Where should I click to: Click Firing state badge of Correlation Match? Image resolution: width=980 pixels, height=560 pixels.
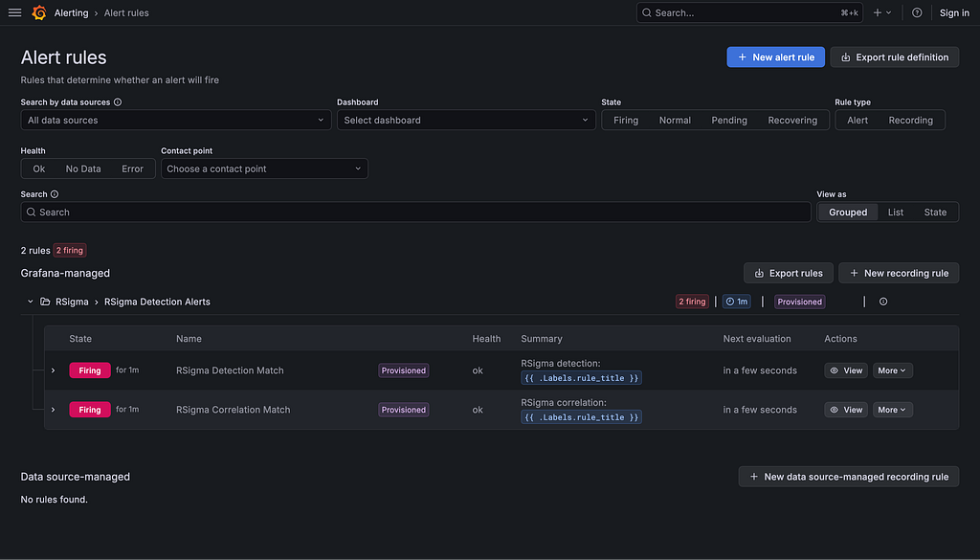pyautogui.click(x=90, y=410)
